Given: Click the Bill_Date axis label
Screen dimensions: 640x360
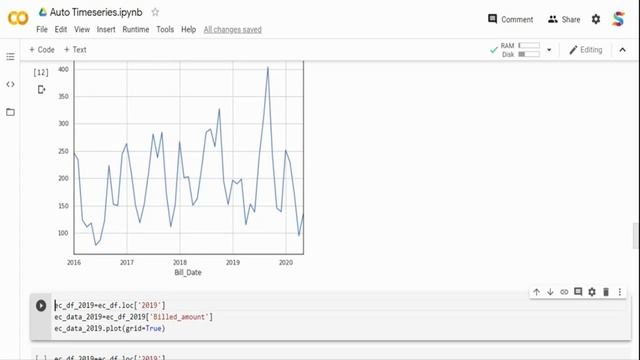Looking at the screenshot, I should coord(188,272).
